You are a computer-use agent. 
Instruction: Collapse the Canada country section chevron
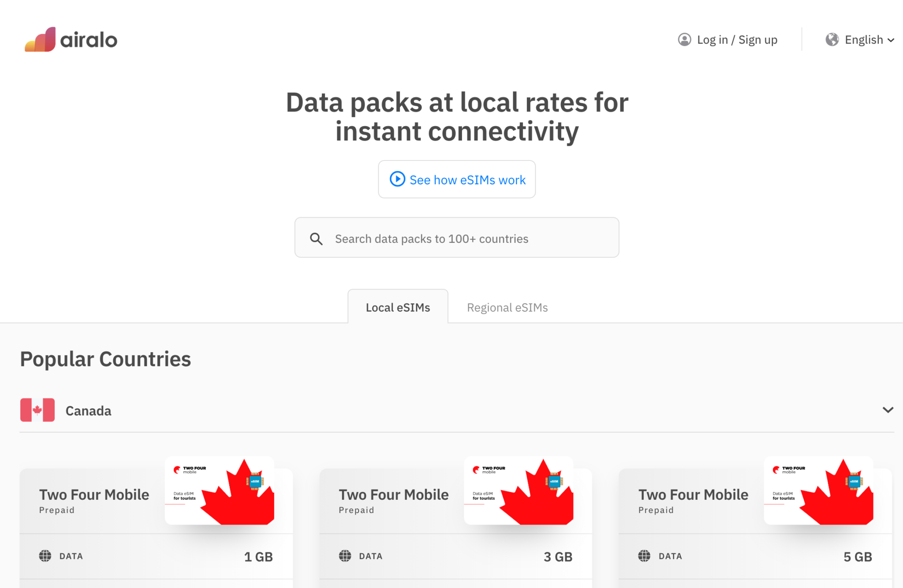pyautogui.click(x=888, y=410)
